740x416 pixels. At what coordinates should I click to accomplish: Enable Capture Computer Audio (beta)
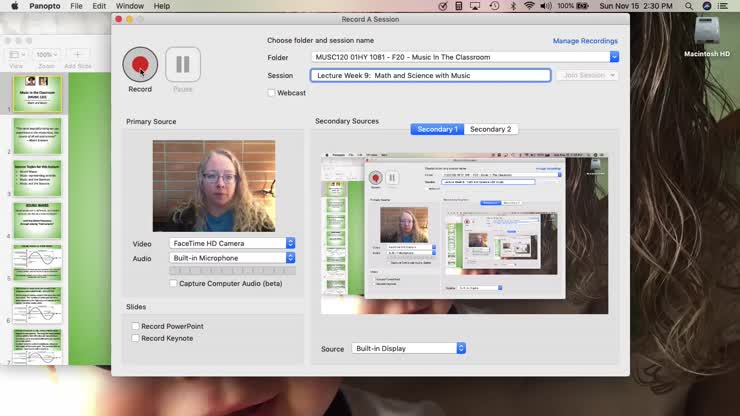click(173, 283)
